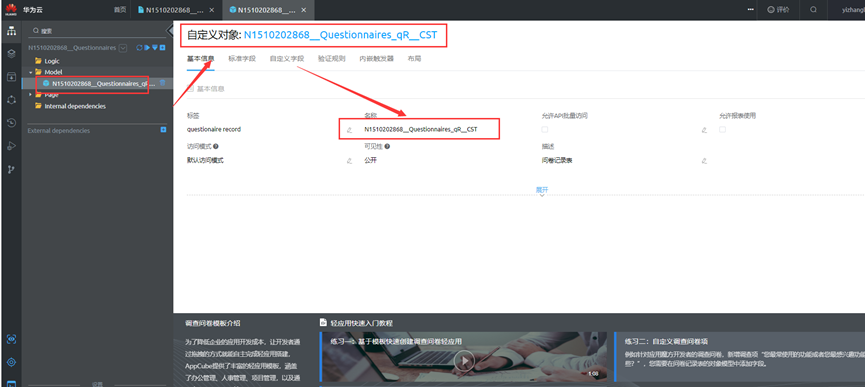Open the Internal dependencies folder

click(70, 106)
